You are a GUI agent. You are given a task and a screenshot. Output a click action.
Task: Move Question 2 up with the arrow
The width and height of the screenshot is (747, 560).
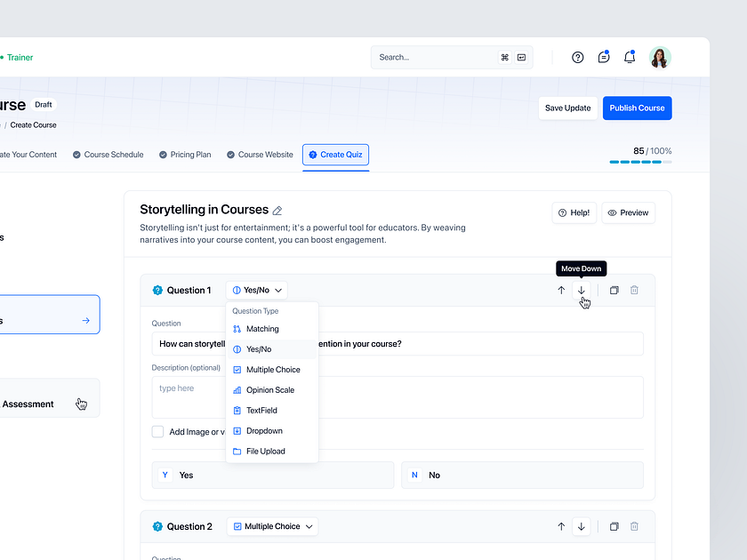point(561,526)
